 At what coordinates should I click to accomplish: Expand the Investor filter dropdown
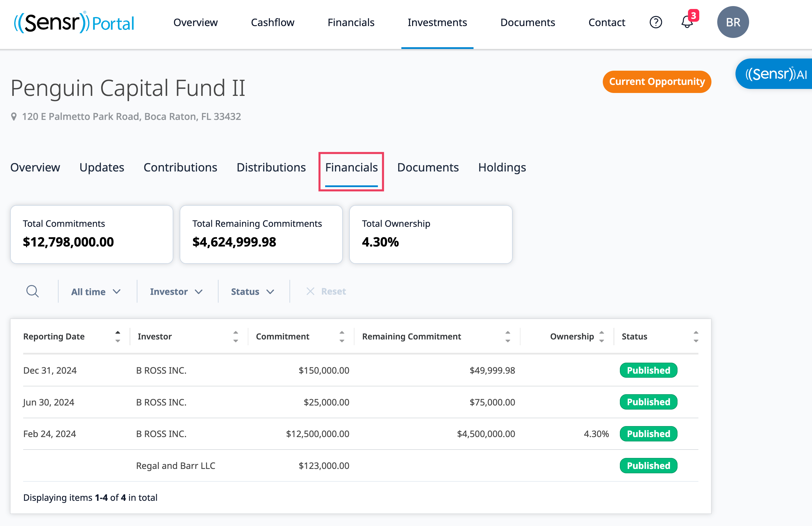176,292
